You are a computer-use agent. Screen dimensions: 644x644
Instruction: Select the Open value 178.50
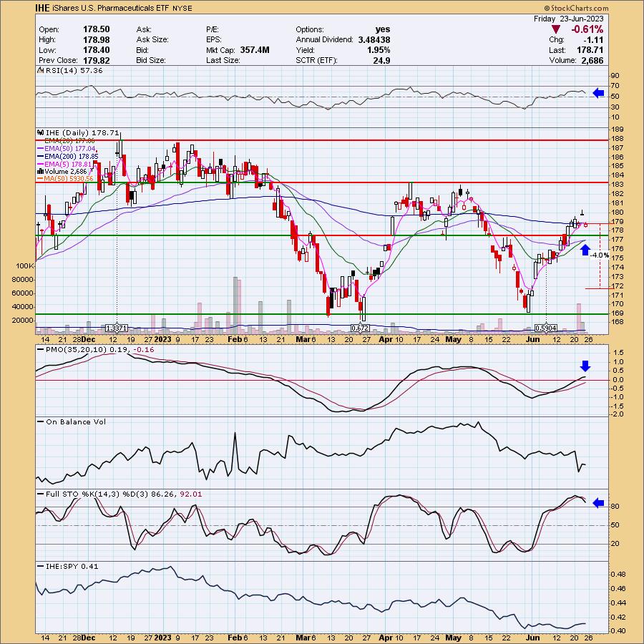[96, 29]
